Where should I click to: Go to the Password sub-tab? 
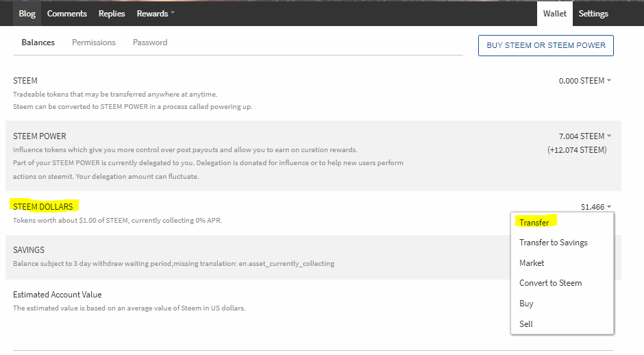pos(150,42)
